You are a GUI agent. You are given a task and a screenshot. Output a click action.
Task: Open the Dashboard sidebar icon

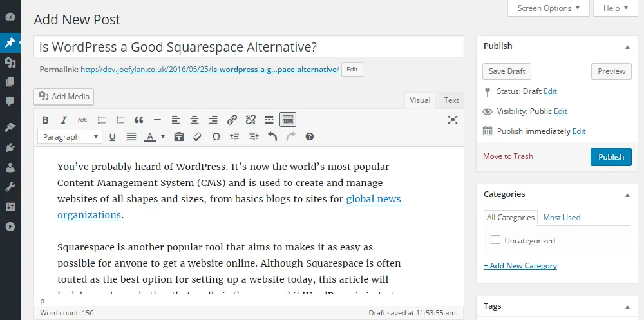[x=10, y=17]
